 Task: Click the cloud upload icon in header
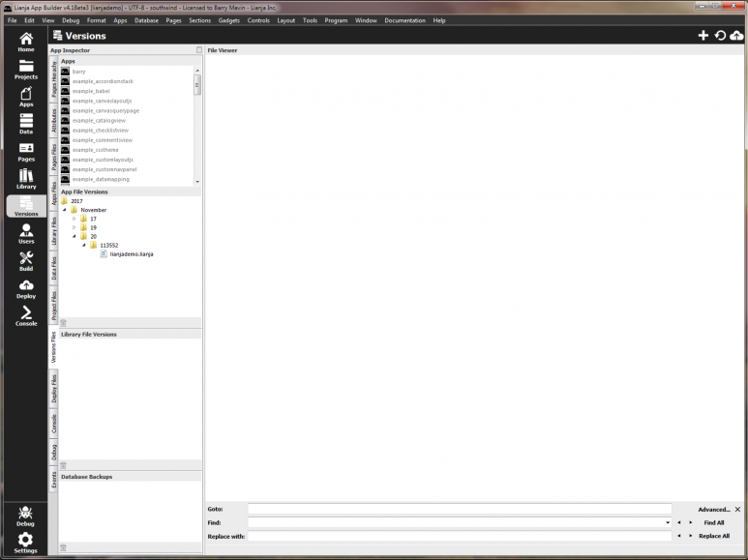point(736,35)
